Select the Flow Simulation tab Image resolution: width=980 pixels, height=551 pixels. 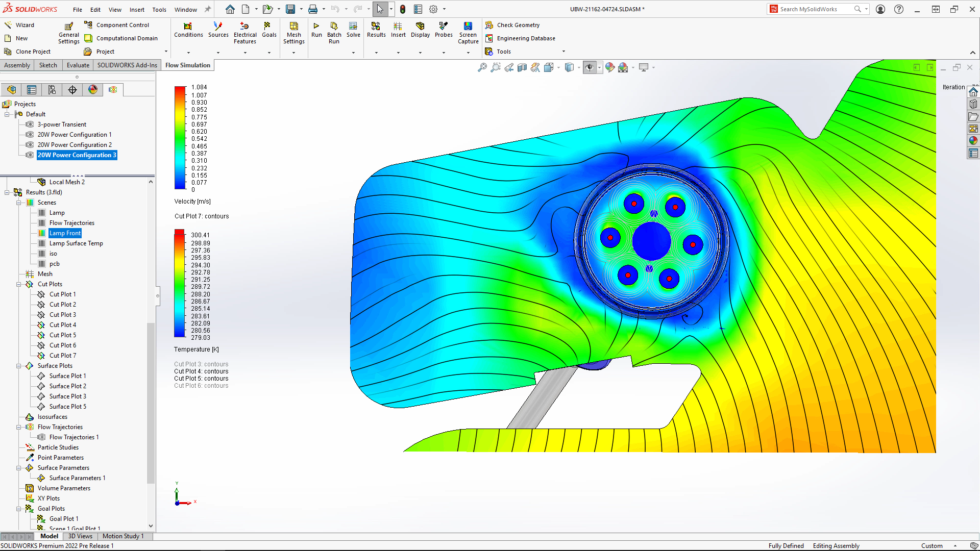point(187,65)
